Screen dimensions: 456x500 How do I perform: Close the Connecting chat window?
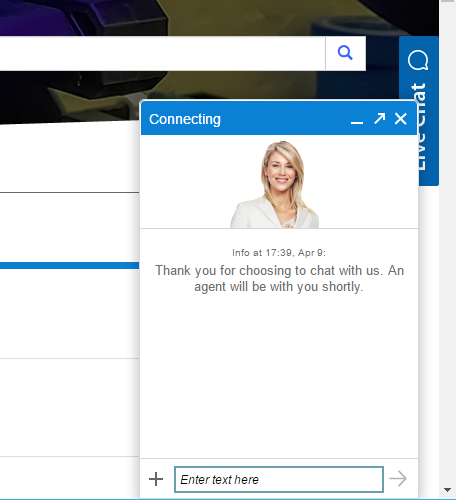(x=401, y=118)
